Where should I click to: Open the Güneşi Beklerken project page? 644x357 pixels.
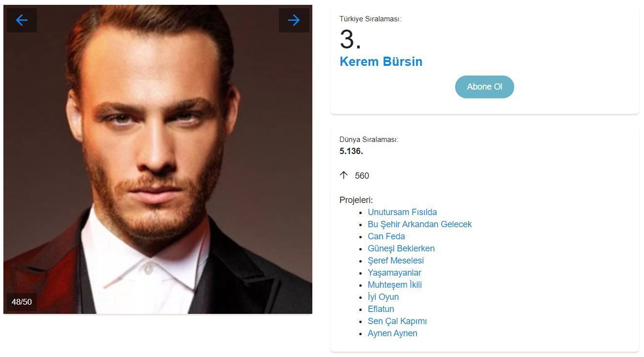[x=401, y=248]
